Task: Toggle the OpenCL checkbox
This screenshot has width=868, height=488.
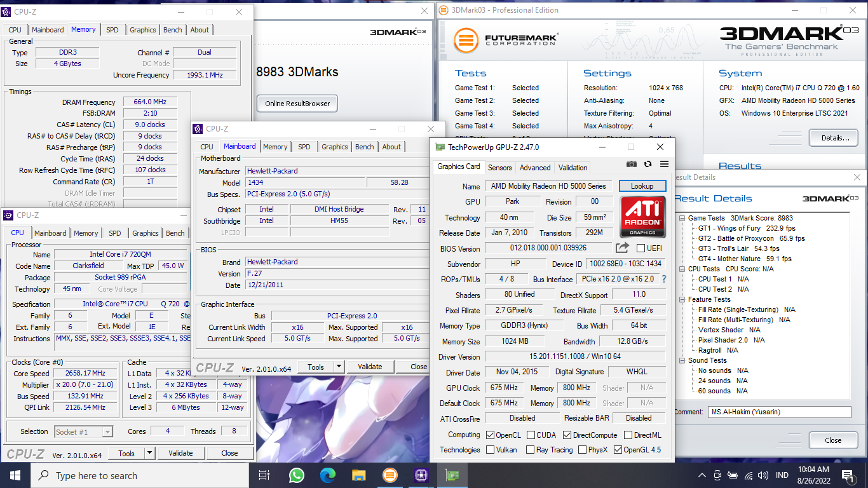Action: [490, 435]
